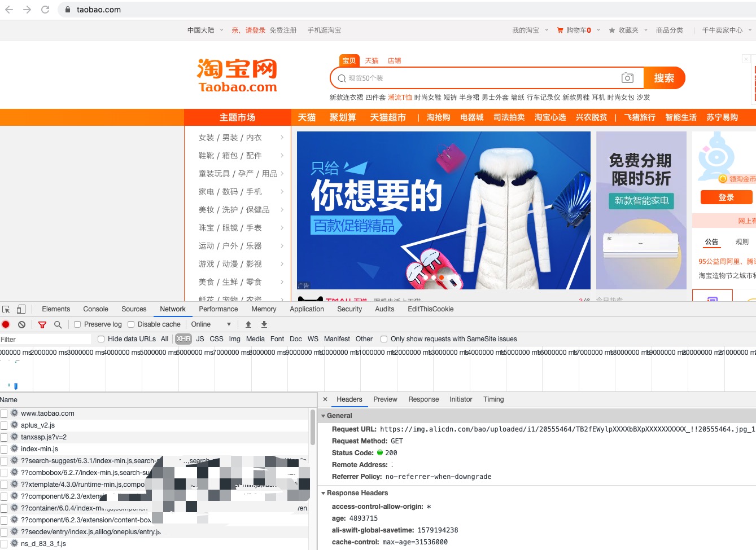Screen dimensions: 756x550
Task: Filter requests by JS type
Action: [200, 339]
